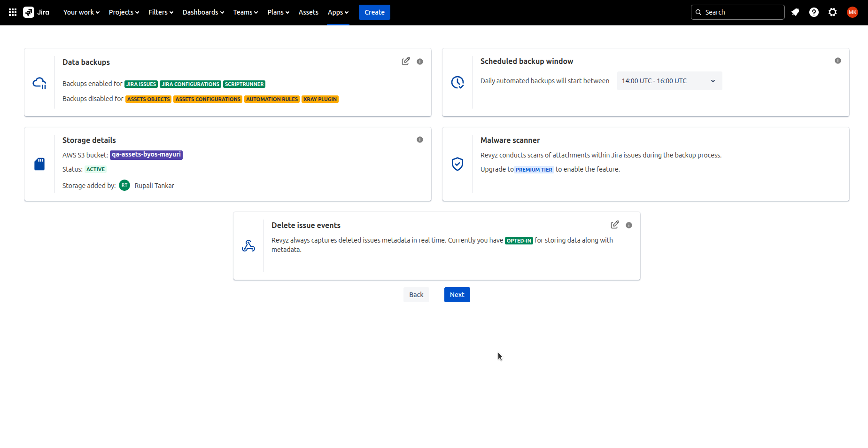Open the Jira help icon
Screen dimensions: 868x448
point(814,12)
